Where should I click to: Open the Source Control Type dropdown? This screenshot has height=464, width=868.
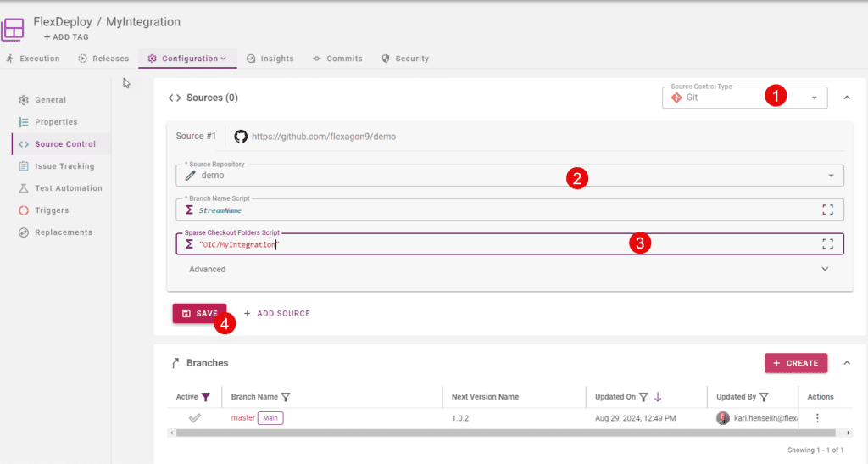tap(744, 98)
